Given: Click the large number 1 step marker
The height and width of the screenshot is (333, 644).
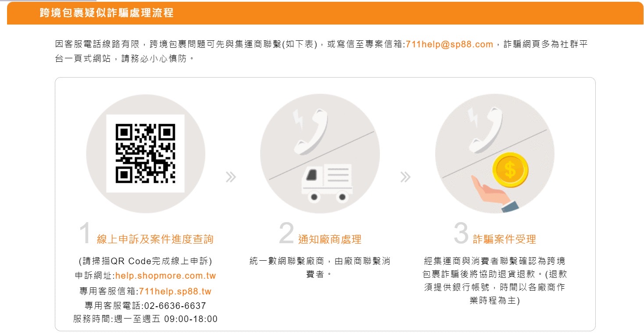Looking at the screenshot, I should [86, 234].
